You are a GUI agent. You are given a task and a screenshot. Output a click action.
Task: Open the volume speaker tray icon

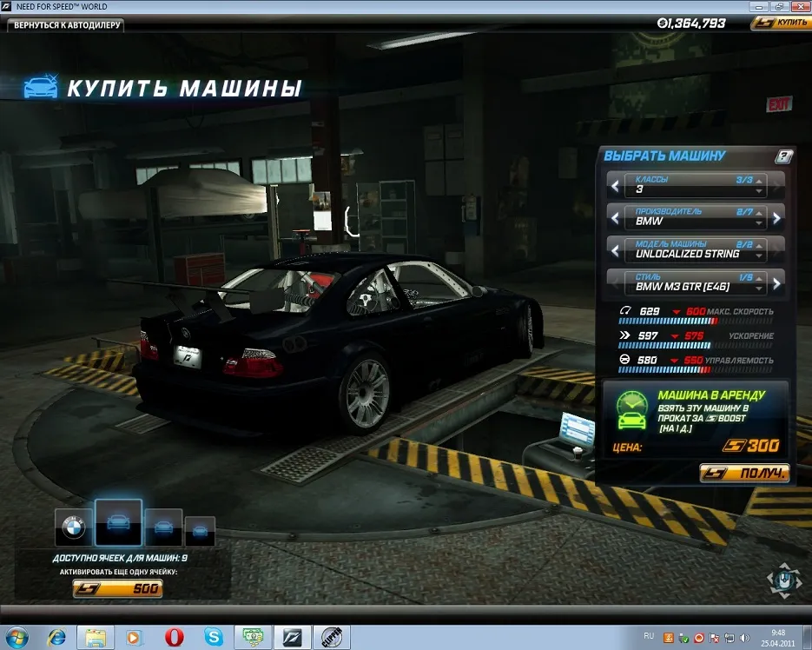744,638
